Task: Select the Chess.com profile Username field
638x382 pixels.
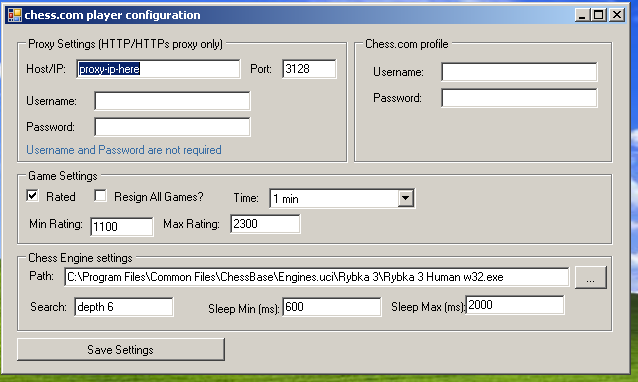Action: click(x=519, y=72)
